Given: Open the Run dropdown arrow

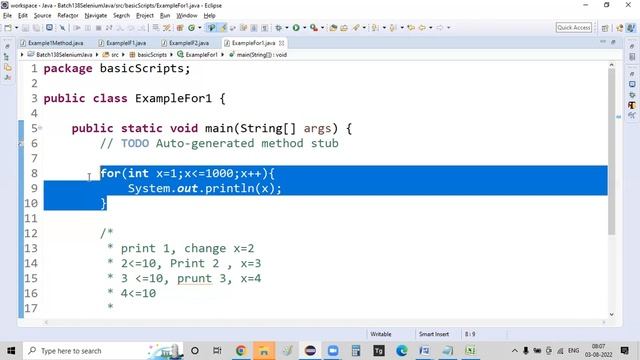Looking at the screenshot, I should click(x=304, y=28).
